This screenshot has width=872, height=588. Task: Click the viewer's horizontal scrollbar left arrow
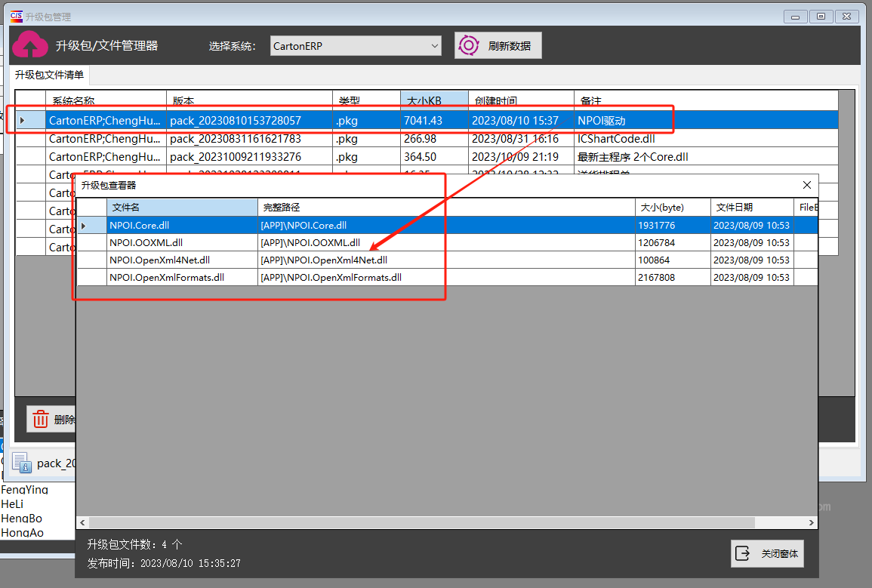82,522
